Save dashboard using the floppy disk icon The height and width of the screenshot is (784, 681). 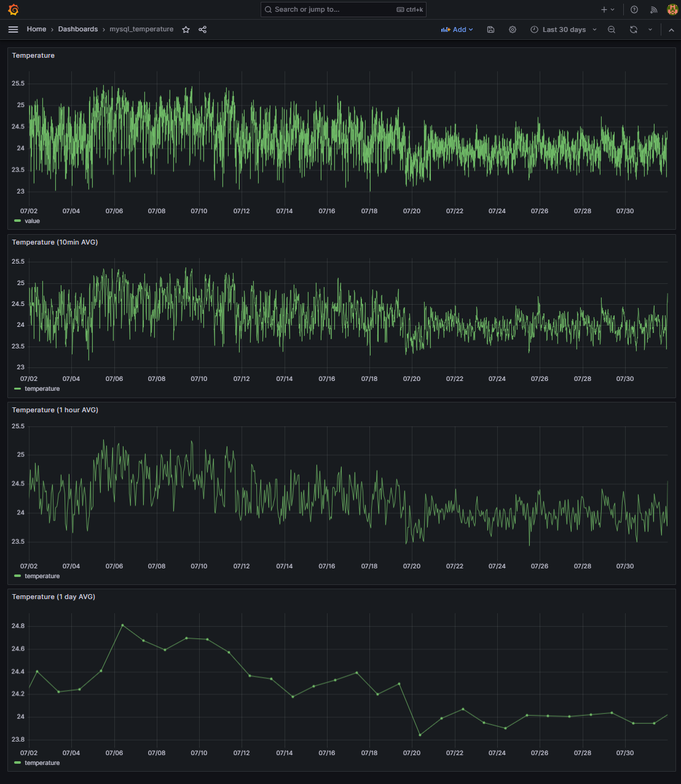(490, 29)
